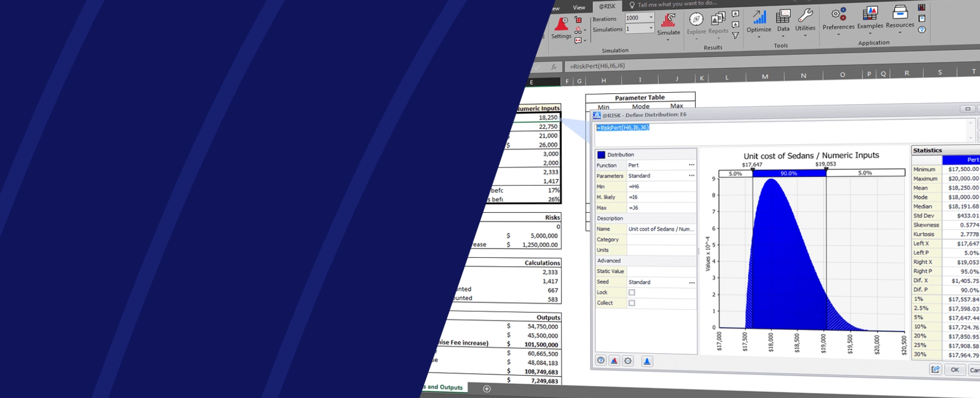Open the Function Pert options ellipsis

click(691, 165)
